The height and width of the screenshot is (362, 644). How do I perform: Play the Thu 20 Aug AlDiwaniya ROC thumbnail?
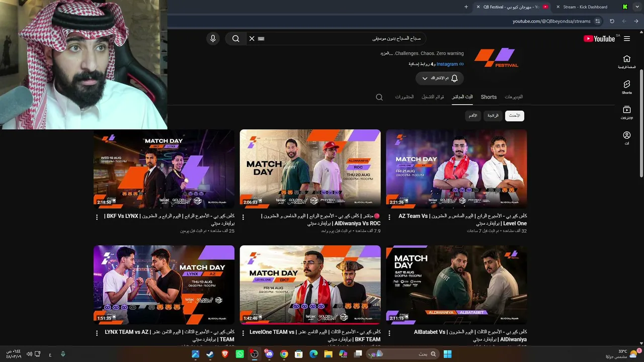(x=310, y=169)
